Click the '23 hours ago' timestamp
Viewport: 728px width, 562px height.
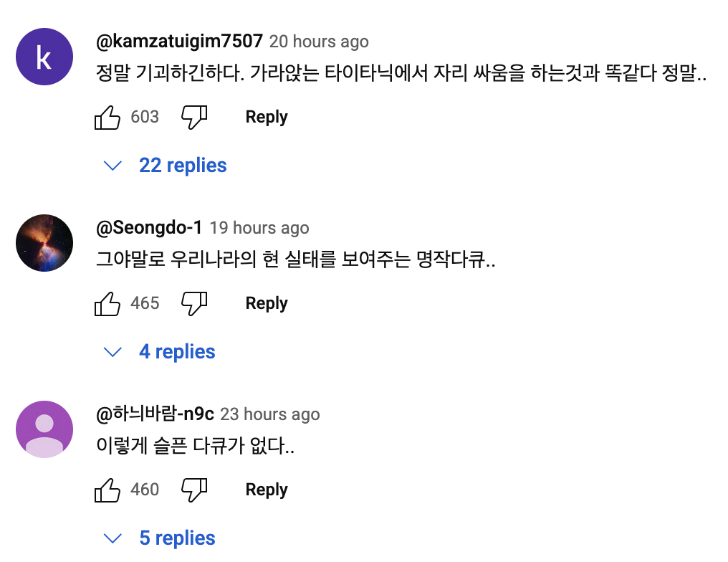[270, 414]
